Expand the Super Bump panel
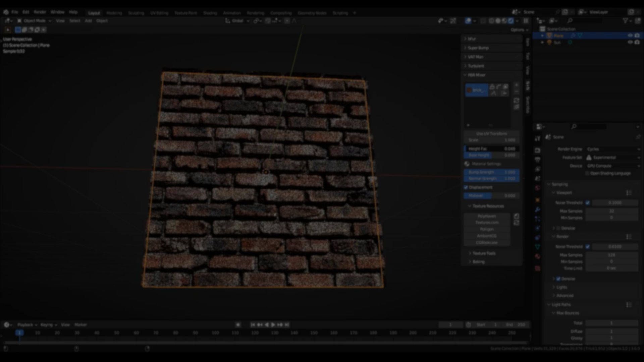Viewport: 644px width, 362px height. click(x=478, y=48)
